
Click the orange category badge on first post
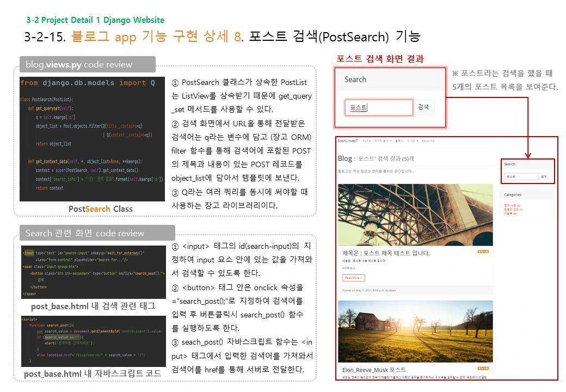click(483, 252)
